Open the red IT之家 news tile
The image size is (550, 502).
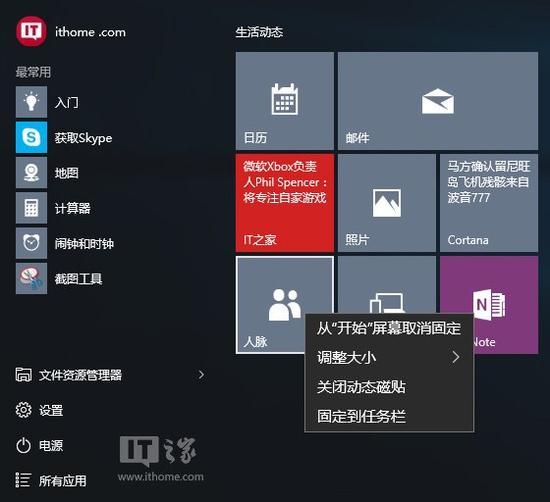click(285, 203)
